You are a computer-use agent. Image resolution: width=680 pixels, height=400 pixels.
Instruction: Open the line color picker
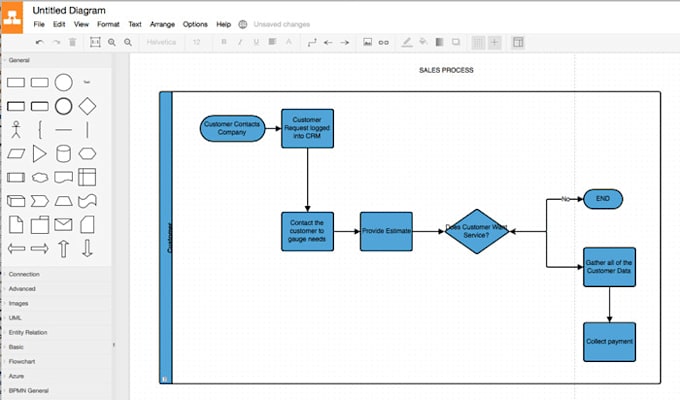(407, 42)
